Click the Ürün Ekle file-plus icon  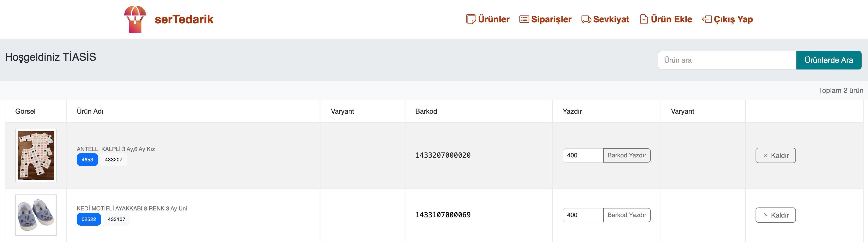[644, 19]
